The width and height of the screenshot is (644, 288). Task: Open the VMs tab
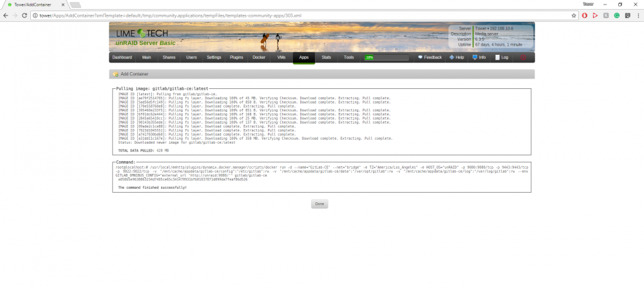[281, 57]
